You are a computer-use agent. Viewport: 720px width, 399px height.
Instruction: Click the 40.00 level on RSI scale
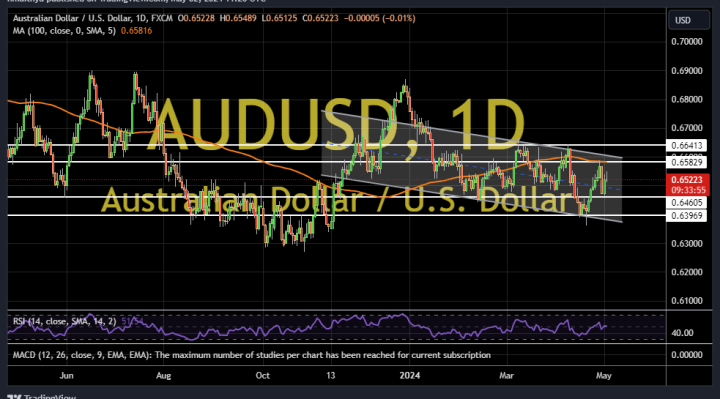pyautogui.click(x=682, y=333)
